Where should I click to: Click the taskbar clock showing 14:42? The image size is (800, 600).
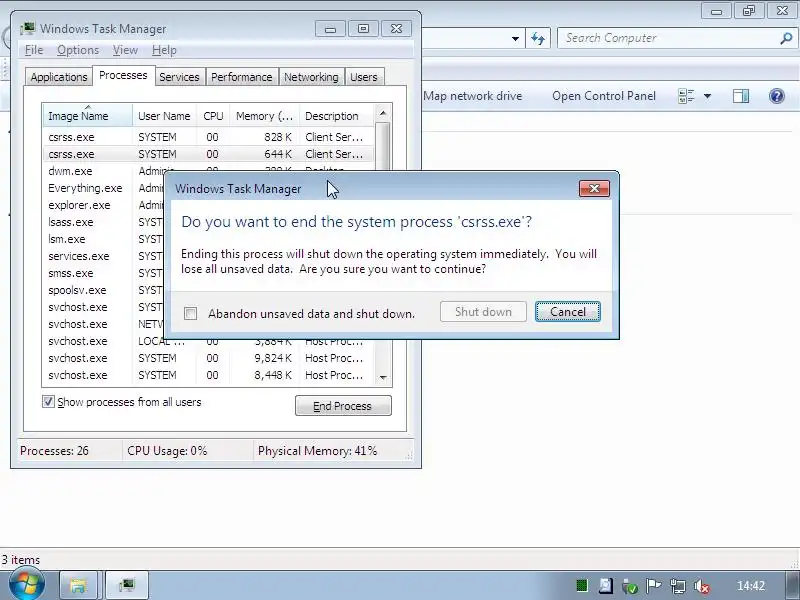(x=751, y=586)
